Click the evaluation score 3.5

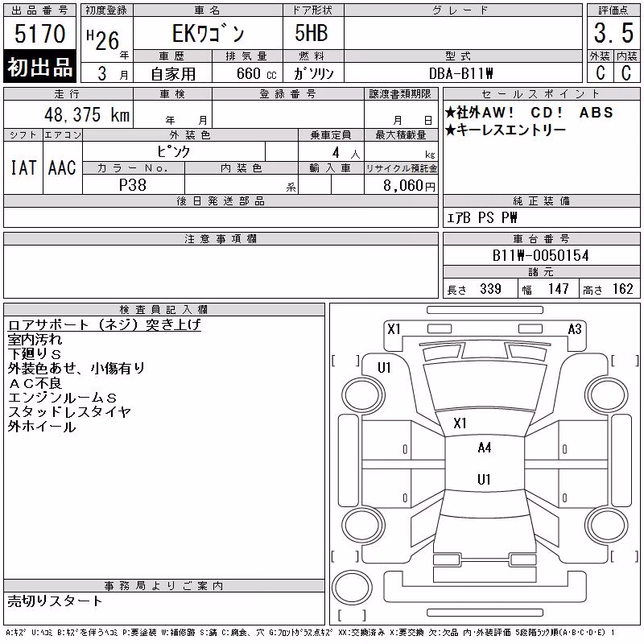click(613, 33)
